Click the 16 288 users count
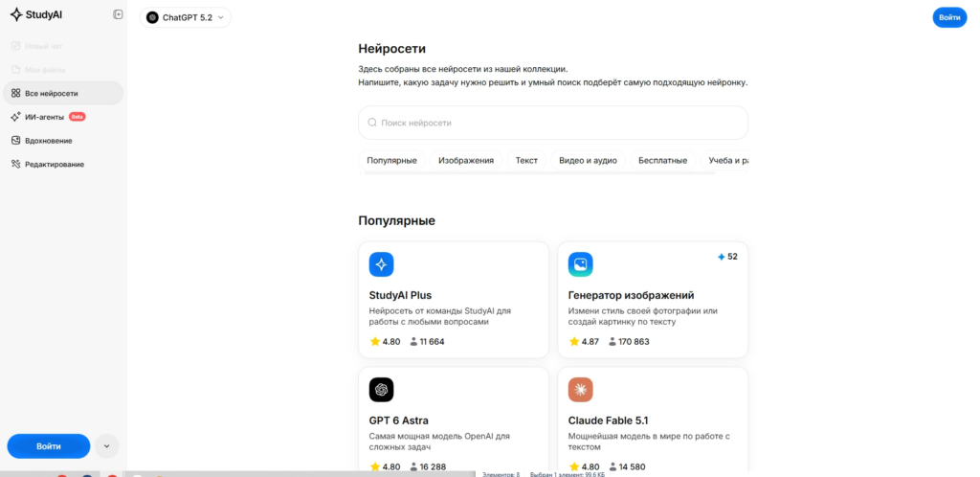The height and width of the screenshot is (477, 980). pos(428,467)
